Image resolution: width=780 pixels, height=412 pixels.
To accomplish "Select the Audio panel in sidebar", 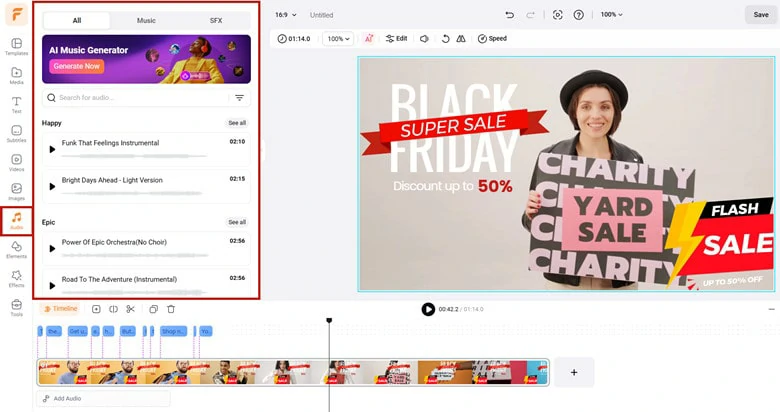I will pos(16,221).
